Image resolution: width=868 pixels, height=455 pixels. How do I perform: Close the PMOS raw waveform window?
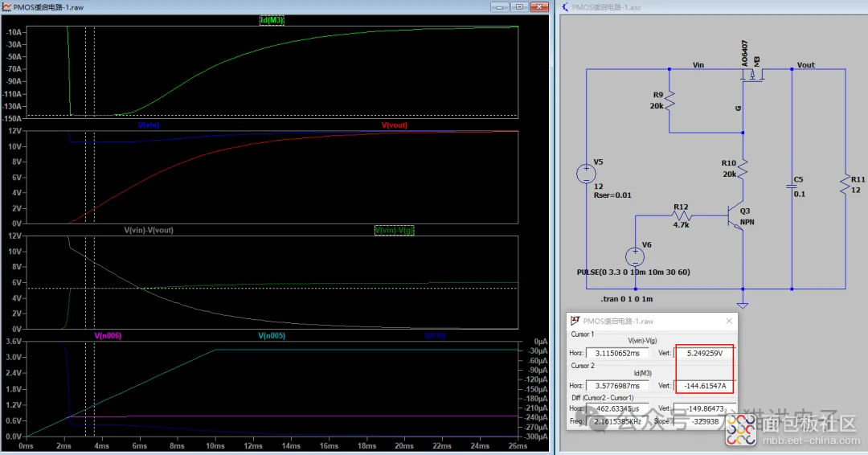[x=539, y=6]
